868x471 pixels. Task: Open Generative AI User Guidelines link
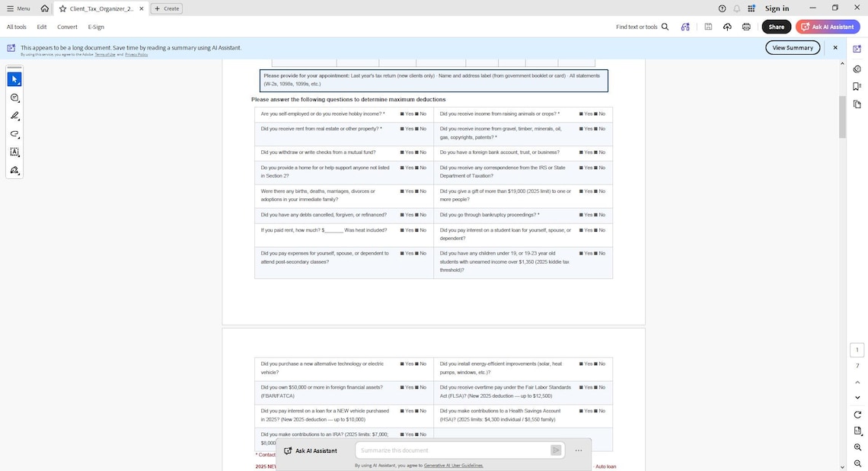tap(453, 466)
